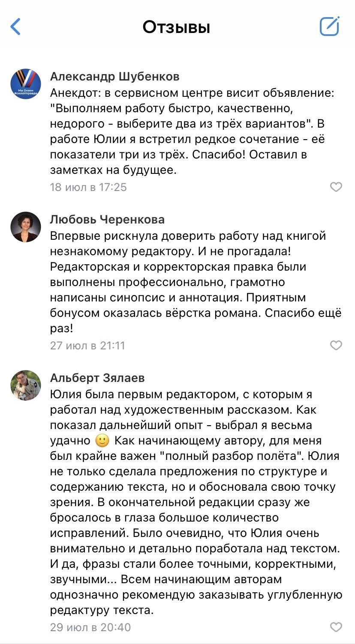Open the Александр Шубенков name link
This screenshot has height=644, width=355.
pos(114,77)
